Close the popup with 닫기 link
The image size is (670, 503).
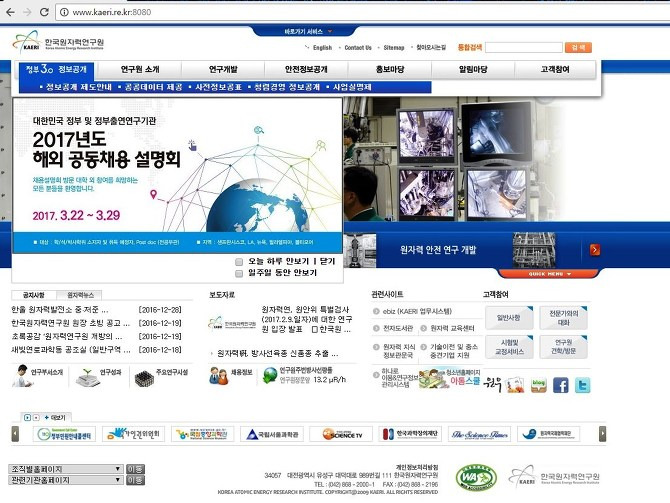click(327, 261)
